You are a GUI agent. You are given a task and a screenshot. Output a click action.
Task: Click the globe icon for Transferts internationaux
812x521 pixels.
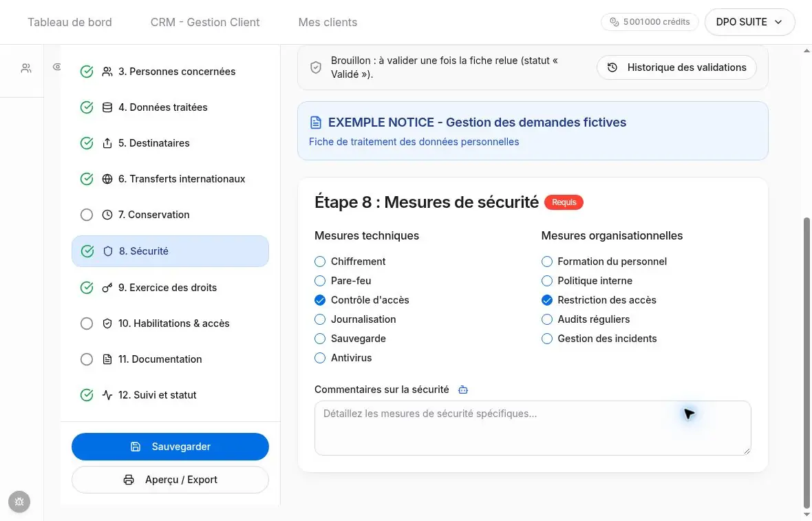[107, 179]
